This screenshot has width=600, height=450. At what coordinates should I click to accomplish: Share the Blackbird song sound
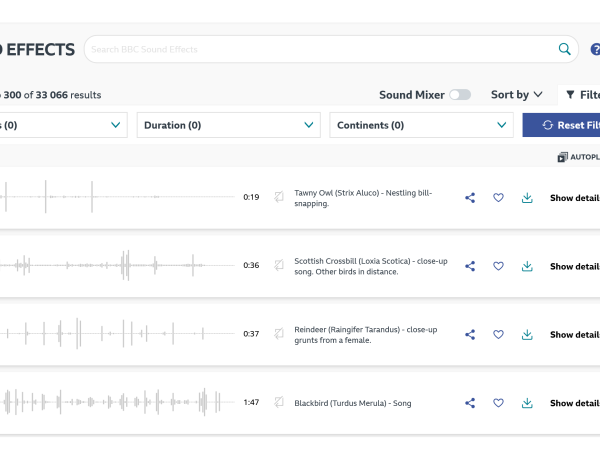(470, 404)
